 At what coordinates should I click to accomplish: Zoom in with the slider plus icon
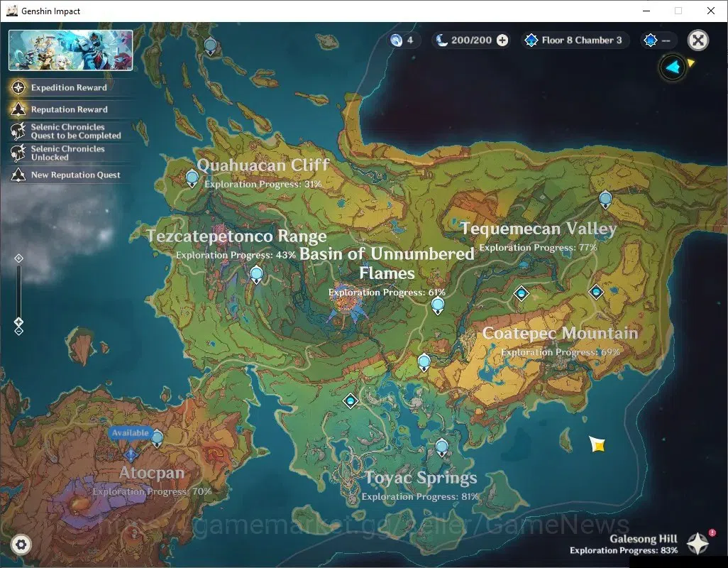pos(18,258)
